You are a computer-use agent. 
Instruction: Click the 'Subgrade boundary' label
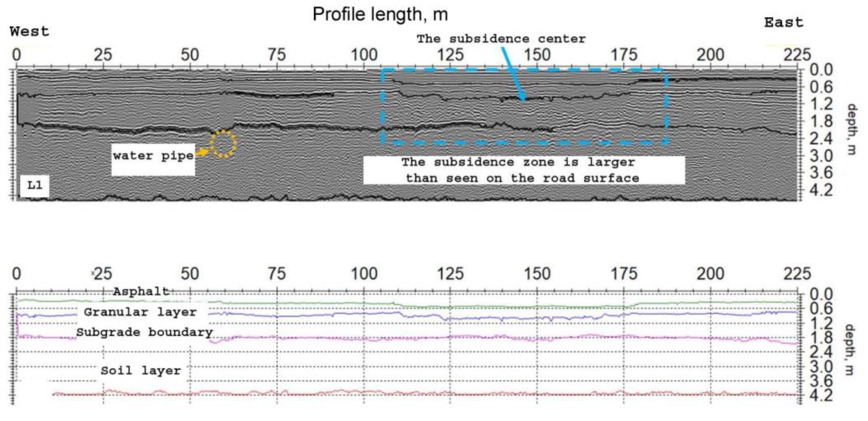pos(144,332)
